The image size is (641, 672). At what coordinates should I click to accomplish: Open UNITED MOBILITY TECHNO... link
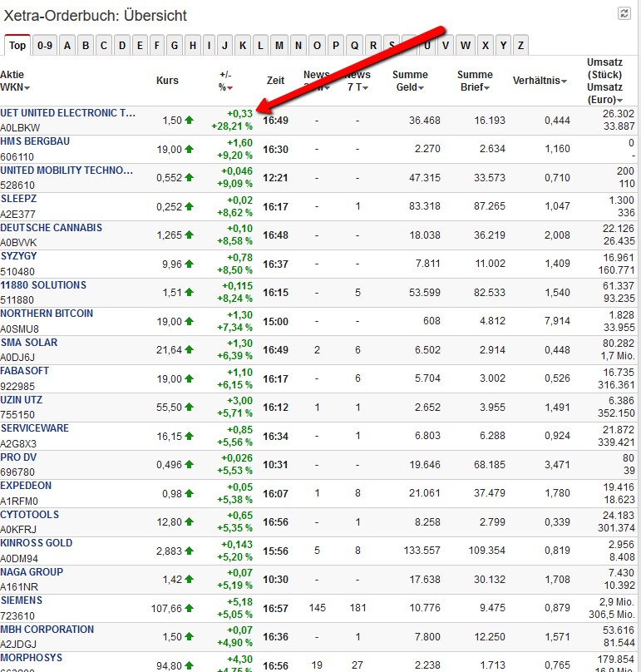point(67,170)
